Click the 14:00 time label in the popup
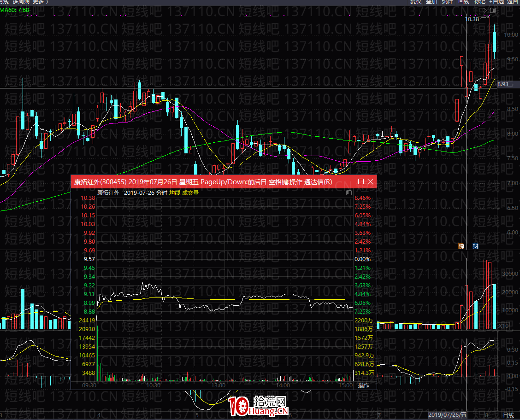This screenshot has height=420, width=520. pyautogui.click(x=283, y=385)
